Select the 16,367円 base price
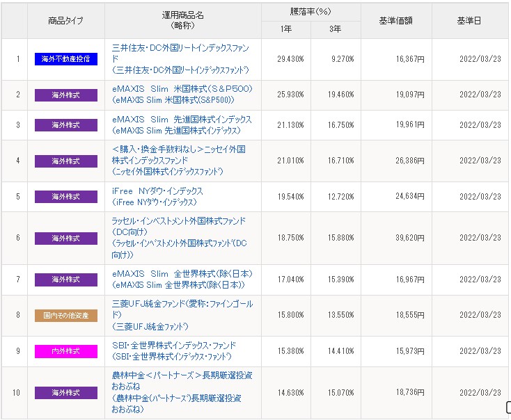Viewport: 511px width, 420px height. click(410, 59)
